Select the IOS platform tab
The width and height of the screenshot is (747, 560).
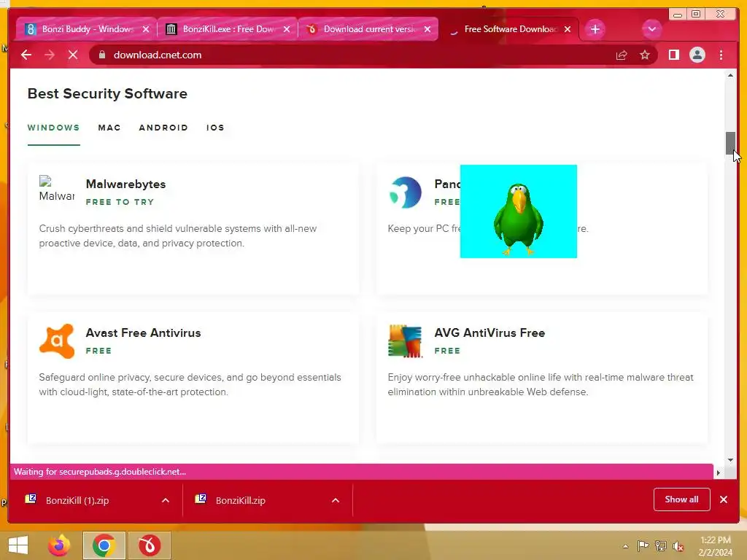215,128
